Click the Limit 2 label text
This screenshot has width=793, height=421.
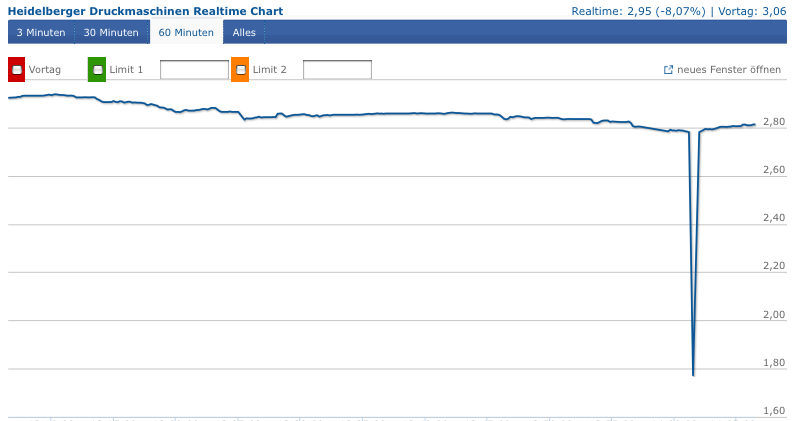click(x=270, y=70)
